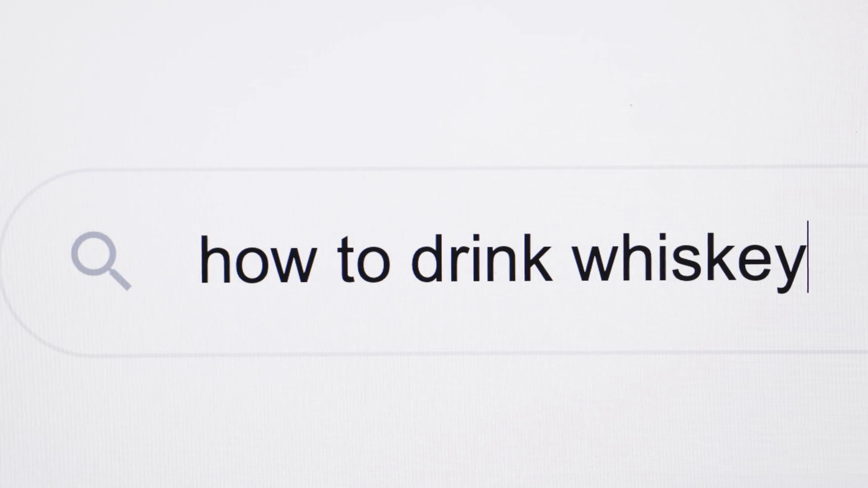Click the word "whiskey" in the search box
Image resolution: width=868 pixels, height=488 pixels.
[690, 262]
